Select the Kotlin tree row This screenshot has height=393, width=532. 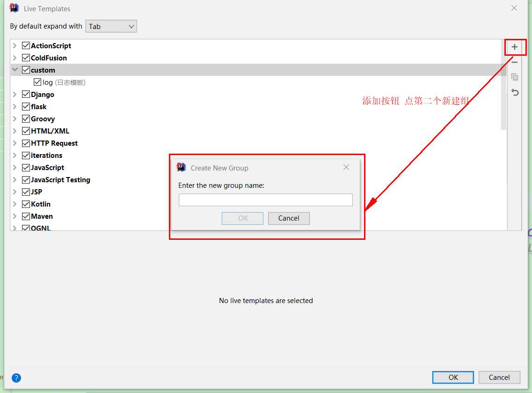[x=258, y=204]
